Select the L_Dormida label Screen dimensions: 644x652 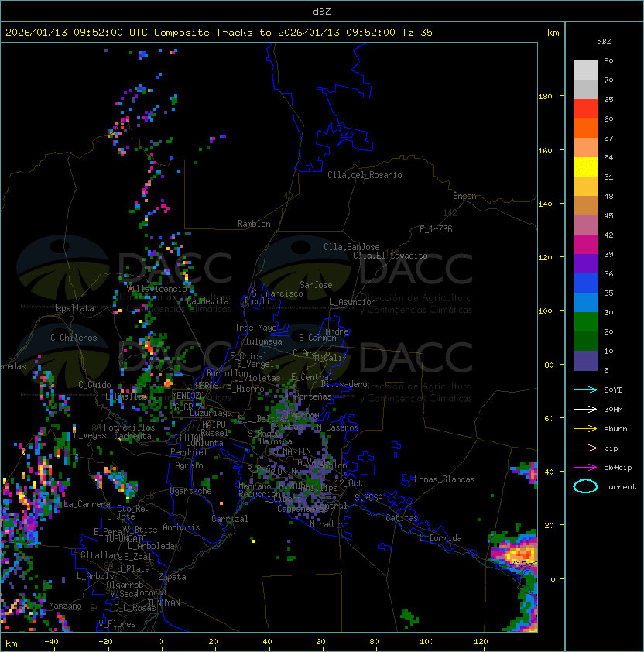point(440,538)
